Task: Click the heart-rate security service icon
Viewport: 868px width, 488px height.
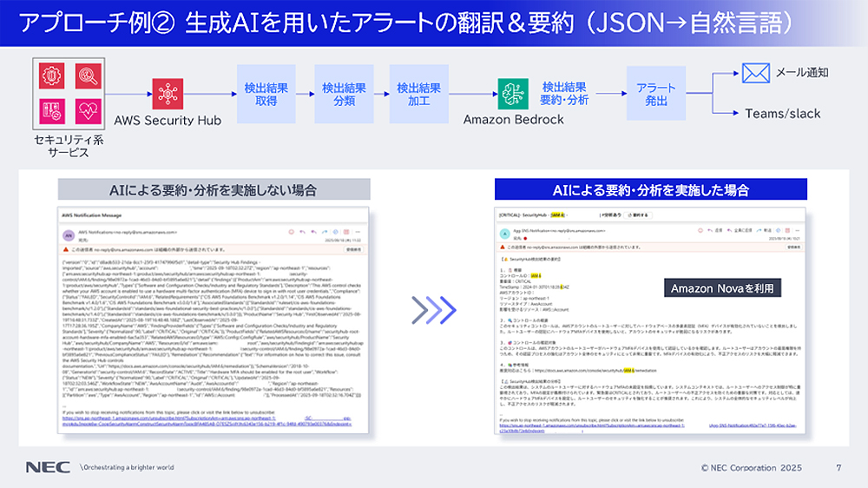Action: [89, 112]
